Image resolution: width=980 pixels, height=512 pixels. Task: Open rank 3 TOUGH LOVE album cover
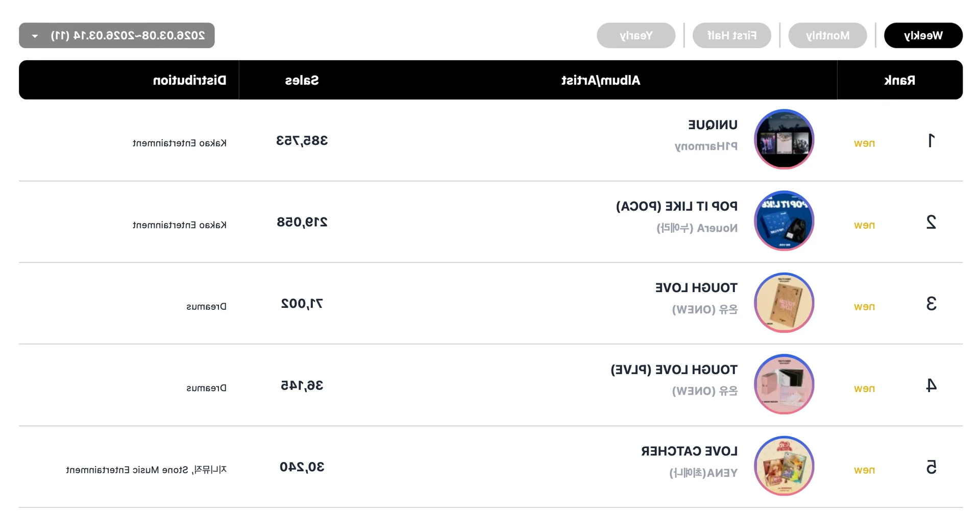tap(784, 302)
